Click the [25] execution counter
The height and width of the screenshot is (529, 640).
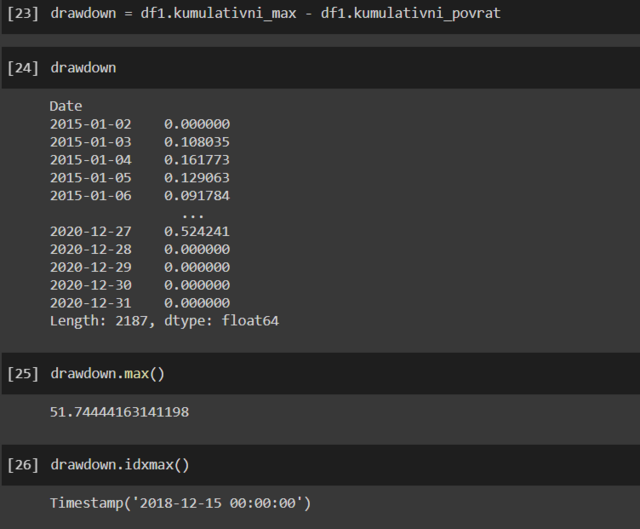(x=23, y=373)
